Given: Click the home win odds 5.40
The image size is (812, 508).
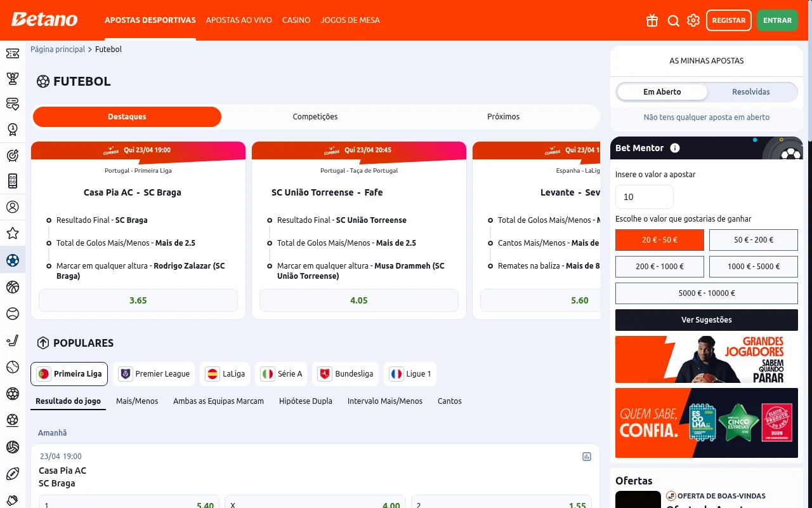Looking at the screenshot, I should (x=129, y=502).
